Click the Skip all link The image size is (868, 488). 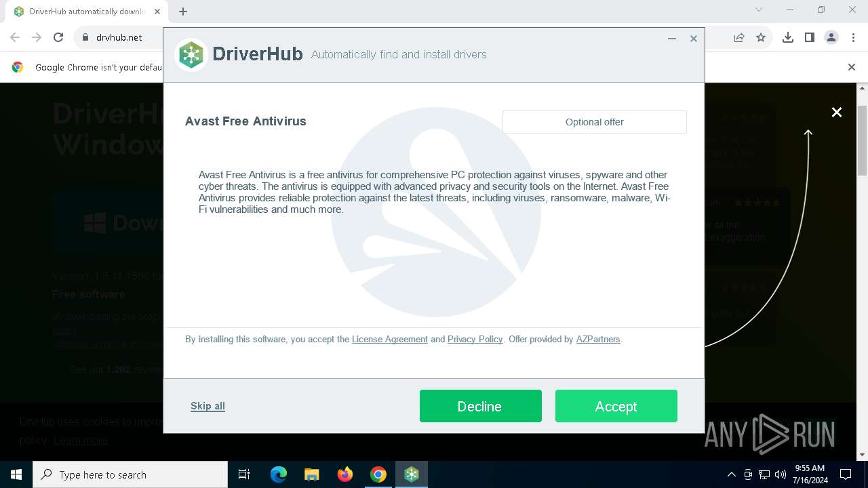208,406
